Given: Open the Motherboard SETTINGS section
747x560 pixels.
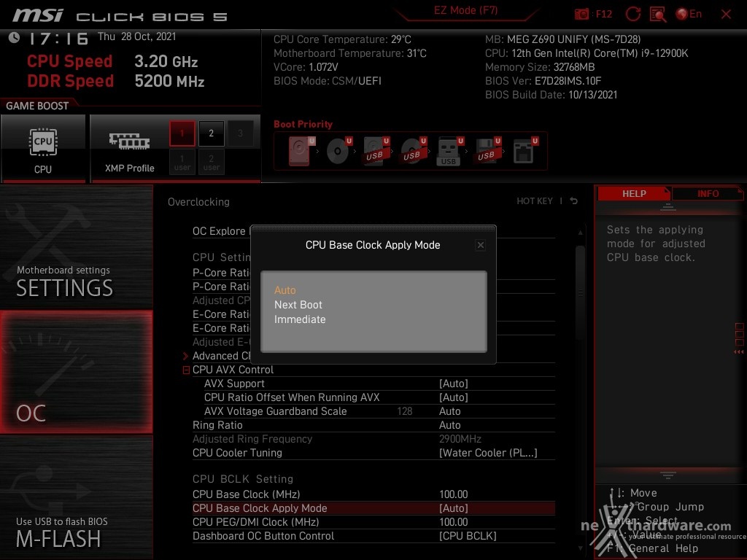Looking at the screenshot, I should 76,246.
